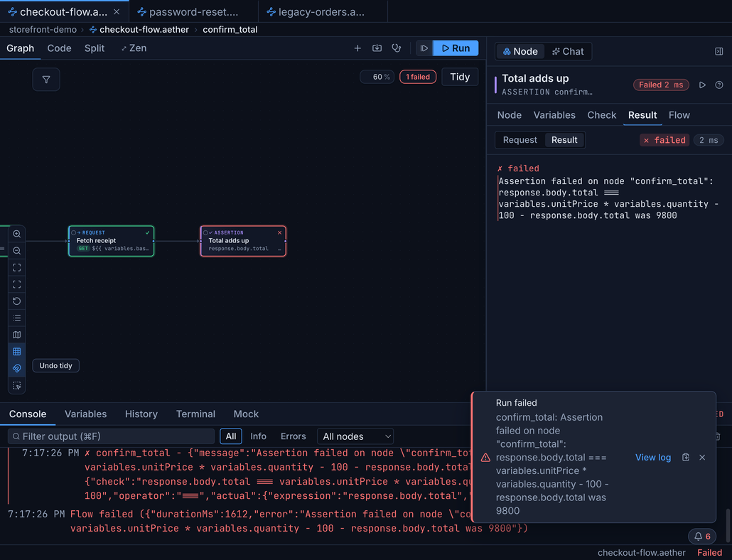Click storefront-demo in the breadcrumb
The width and height of the screenshot is (732, 560).
[43, 29]
